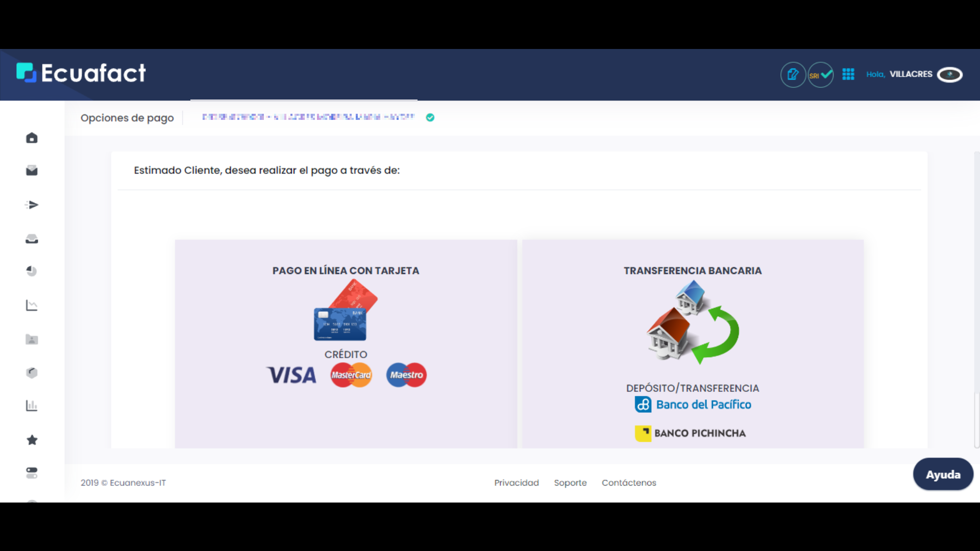
Task: Open the inbox tray icon in sidebar
Action: [x=32, y=239]
